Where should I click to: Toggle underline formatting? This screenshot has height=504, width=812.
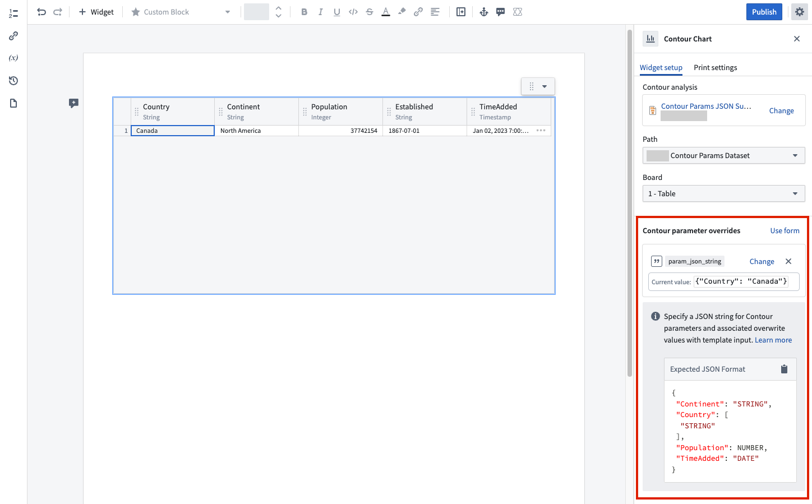pos(336,12)
